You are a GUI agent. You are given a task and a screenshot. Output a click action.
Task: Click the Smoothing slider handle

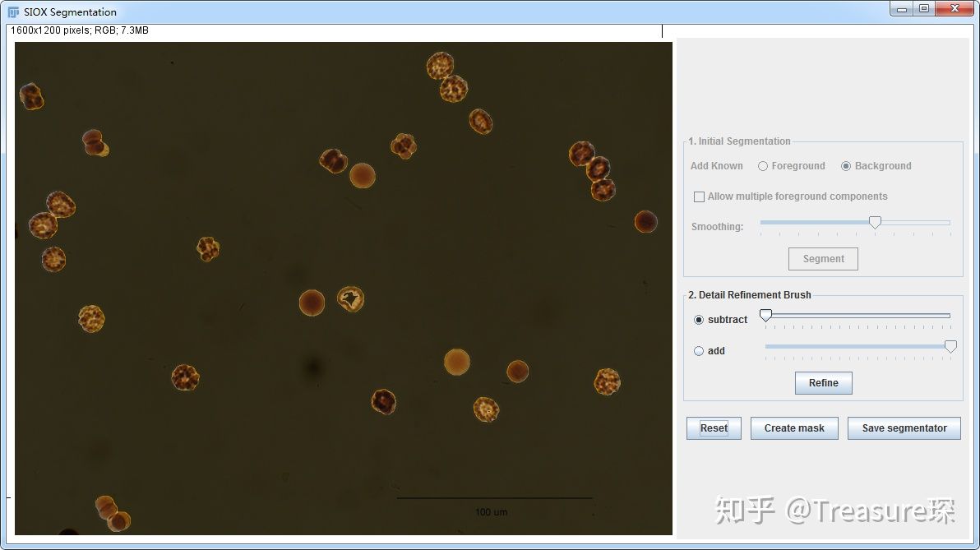pyautogui.click(x=875, y=223)
